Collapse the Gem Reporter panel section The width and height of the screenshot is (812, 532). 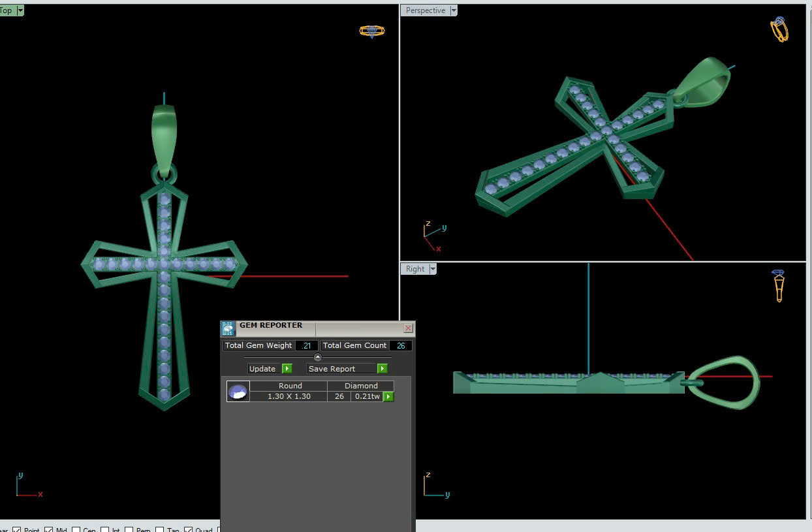click(318, 357)
